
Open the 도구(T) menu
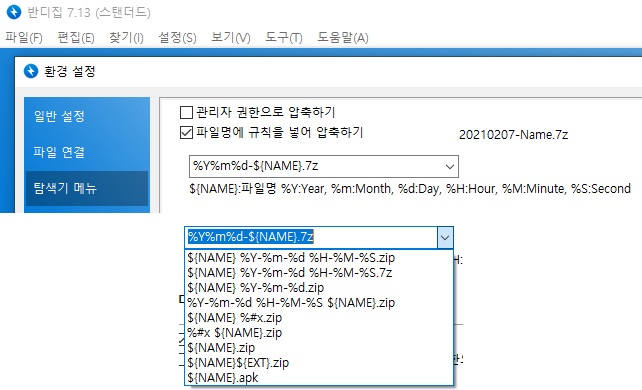(x=284, y=38)
